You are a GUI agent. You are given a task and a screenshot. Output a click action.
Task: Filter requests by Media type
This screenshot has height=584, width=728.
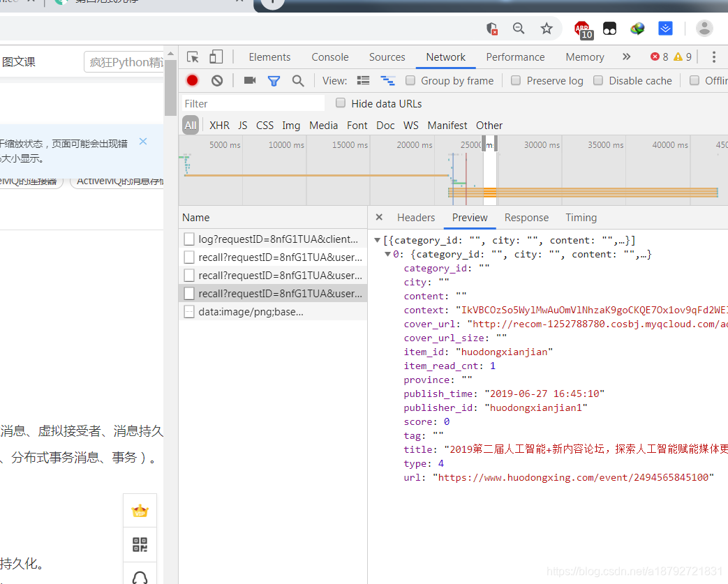(x=323, y=126)
